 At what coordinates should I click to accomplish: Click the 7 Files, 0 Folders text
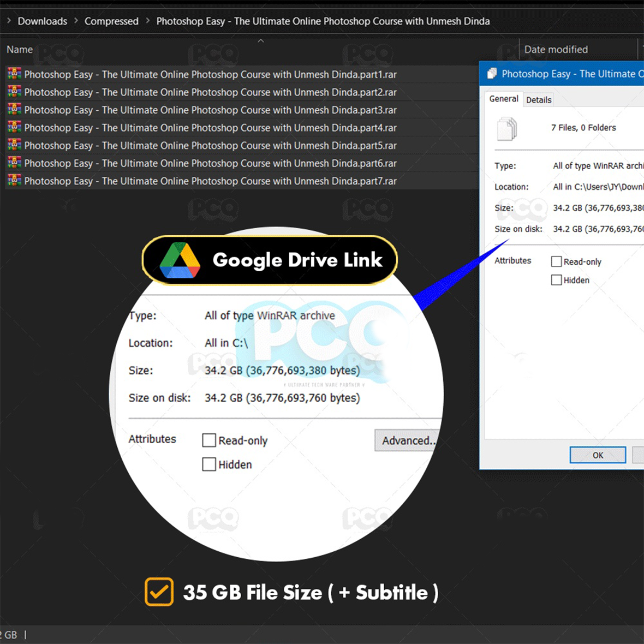[x=583, y=128]
